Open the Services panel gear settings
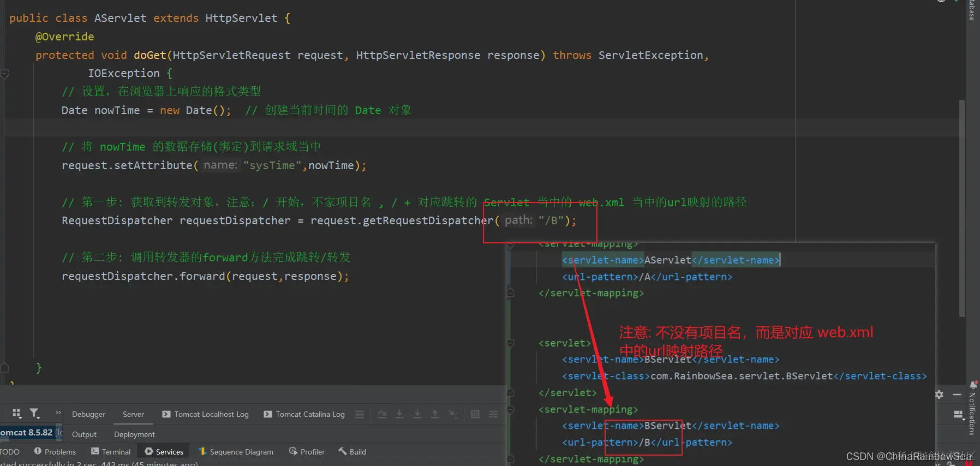The width and height of the screenshot is (980, 466). pyautogui.click(x=939, y=394)
